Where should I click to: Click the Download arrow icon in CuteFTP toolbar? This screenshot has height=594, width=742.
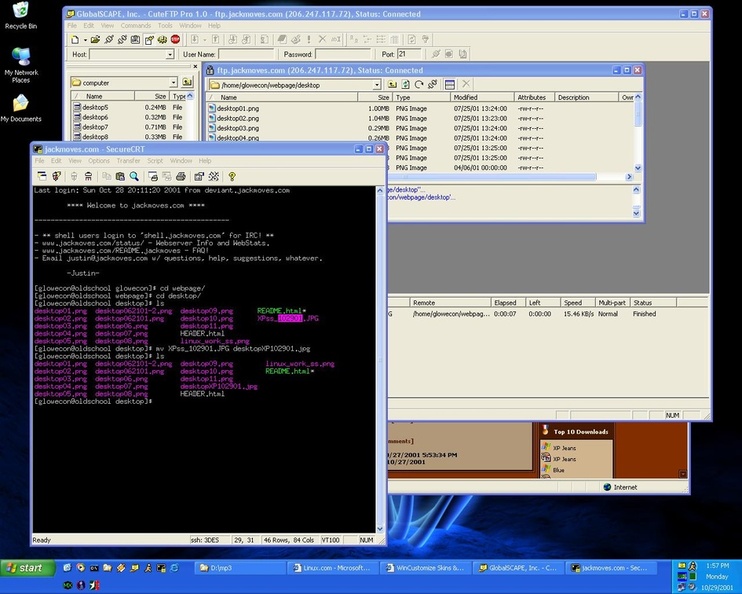[194, 40]
